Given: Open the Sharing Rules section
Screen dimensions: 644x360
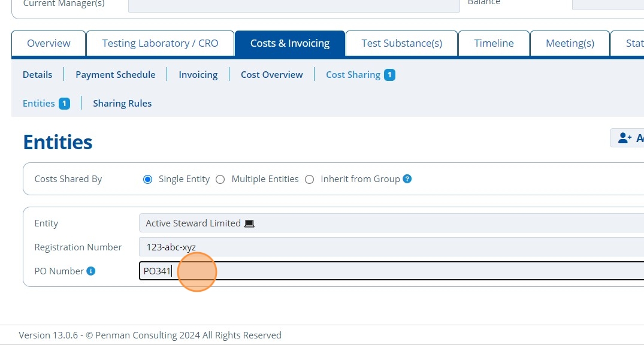Looking at the screenshot, I should [122, 104].
